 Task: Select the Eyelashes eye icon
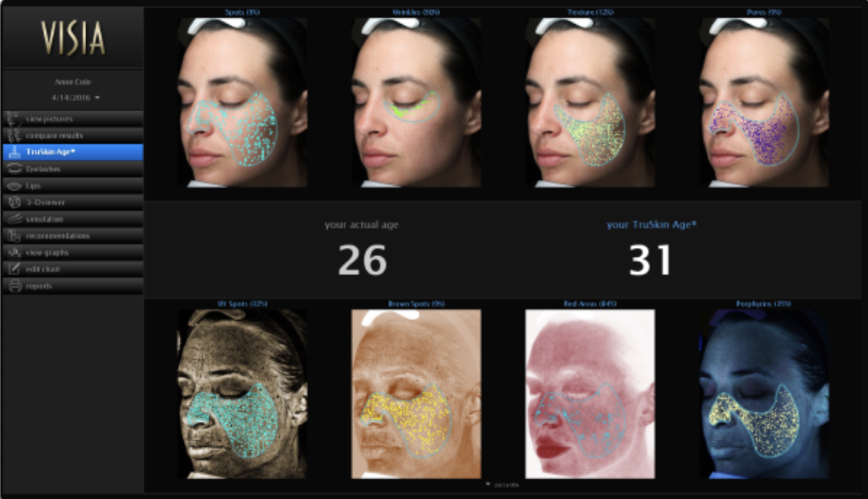click(14, 168)
